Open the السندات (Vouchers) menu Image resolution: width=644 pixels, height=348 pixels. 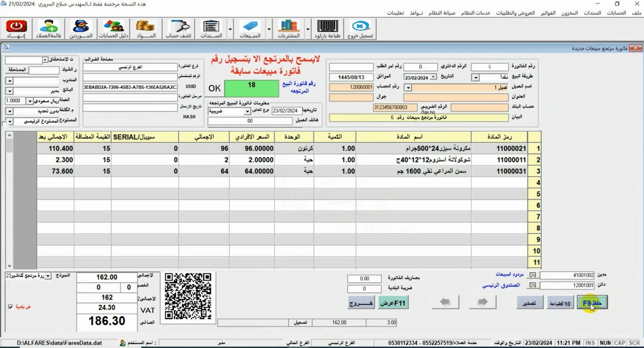(592, 13)
